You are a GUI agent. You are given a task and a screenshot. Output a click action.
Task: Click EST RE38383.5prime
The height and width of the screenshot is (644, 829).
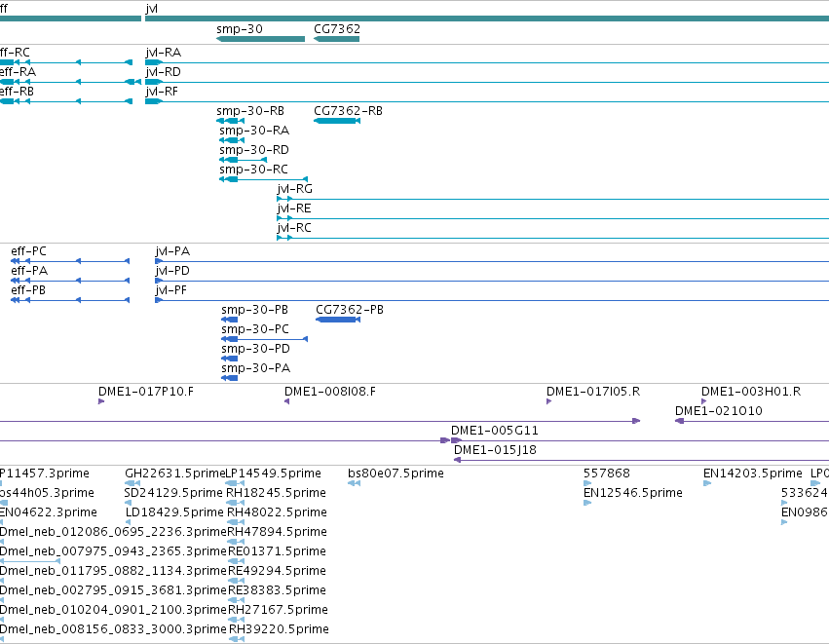236,600
